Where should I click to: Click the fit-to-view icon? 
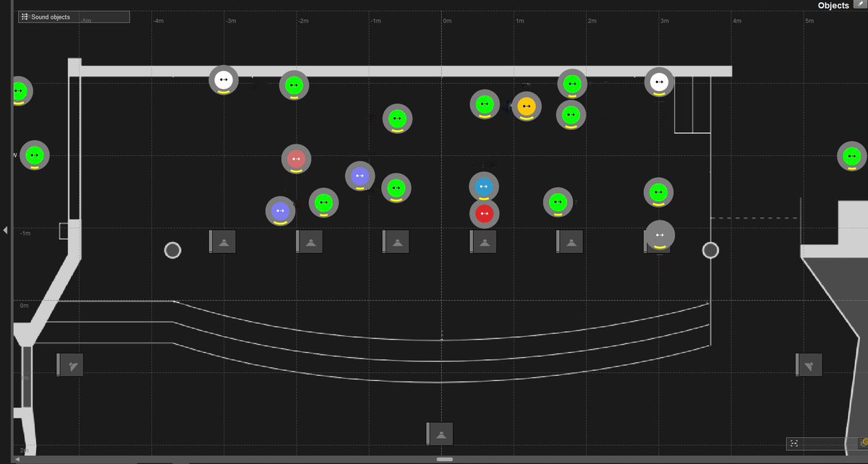793,443
